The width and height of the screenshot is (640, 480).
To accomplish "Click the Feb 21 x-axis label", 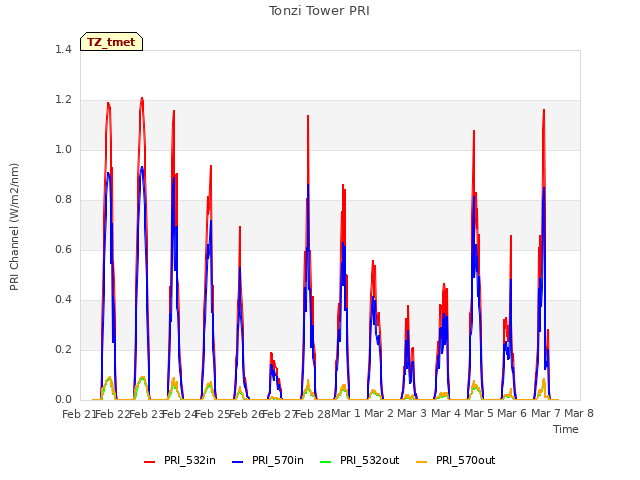I will coord(79,414).
